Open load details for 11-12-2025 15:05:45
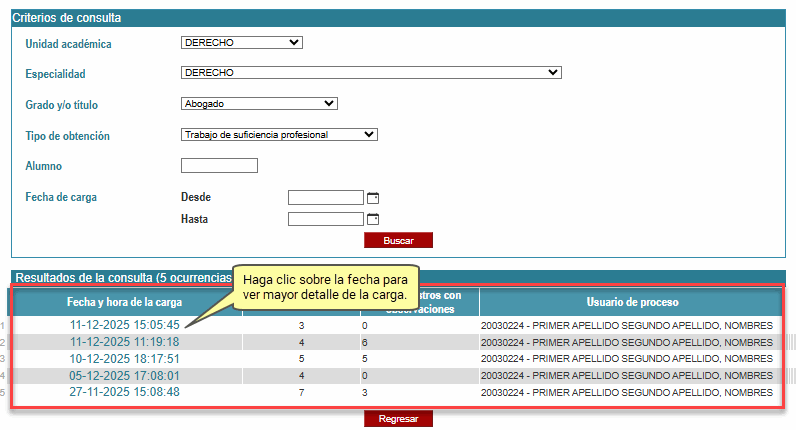796x430 pixels. click(124, 325)
